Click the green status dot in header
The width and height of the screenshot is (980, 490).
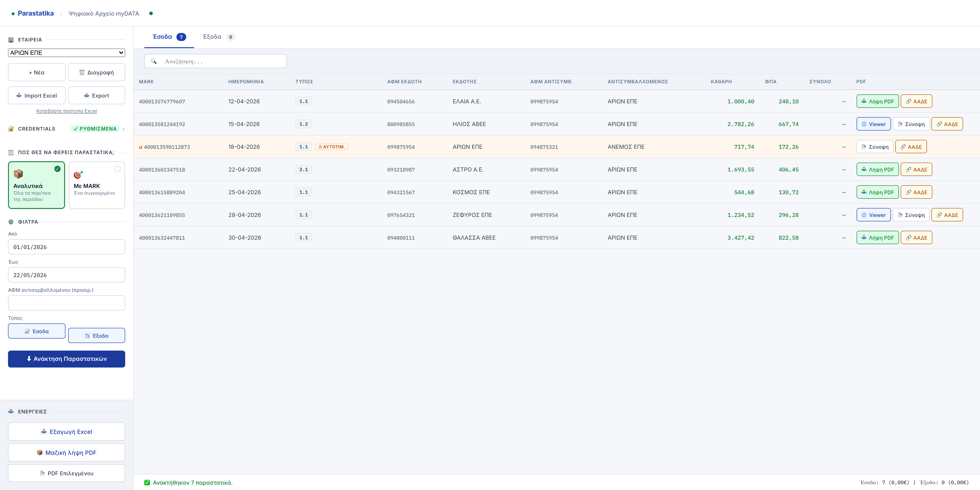(151, 13)
